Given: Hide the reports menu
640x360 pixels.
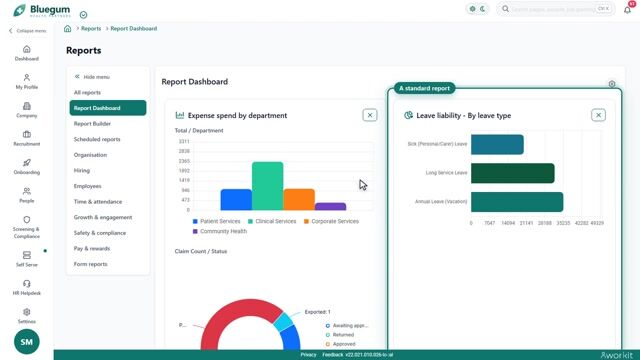Looking at the screenshot, I should (x=92, y=77).
